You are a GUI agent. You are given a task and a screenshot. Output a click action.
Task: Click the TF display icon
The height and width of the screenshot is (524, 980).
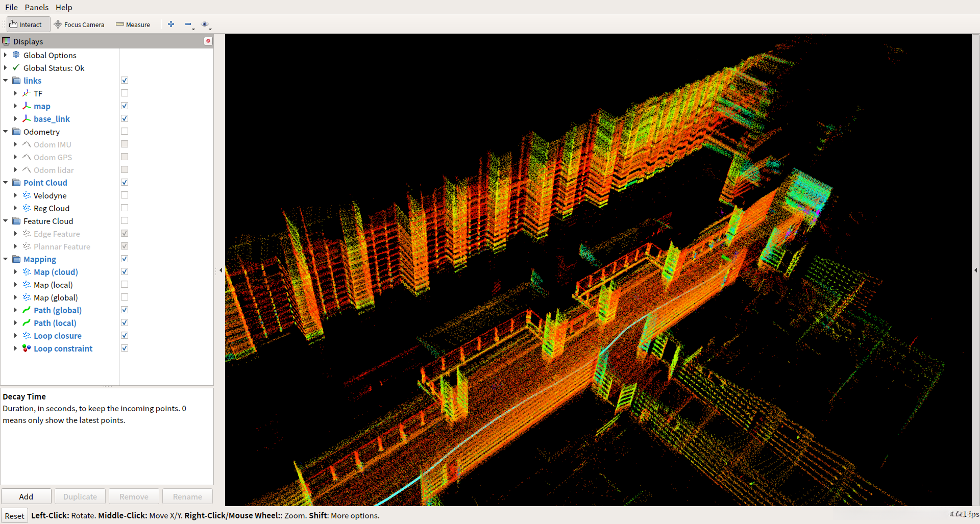tap(27, 93)
